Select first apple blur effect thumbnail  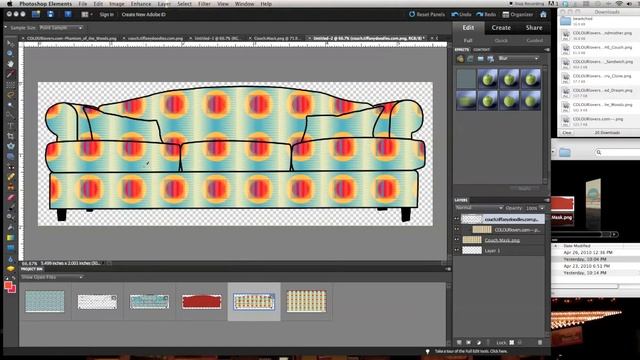click(488, 79)
